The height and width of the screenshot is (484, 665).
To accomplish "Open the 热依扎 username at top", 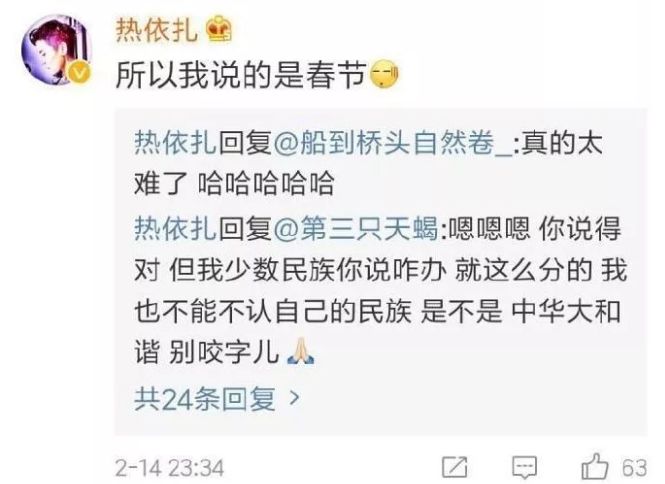I will (x=156, y=30).
